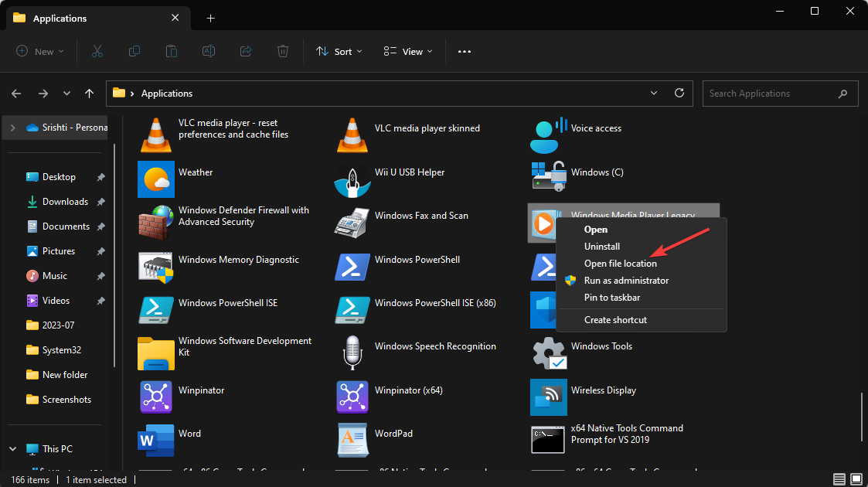
Task: Choose Open from the context menu
Action: click(596, 229)
